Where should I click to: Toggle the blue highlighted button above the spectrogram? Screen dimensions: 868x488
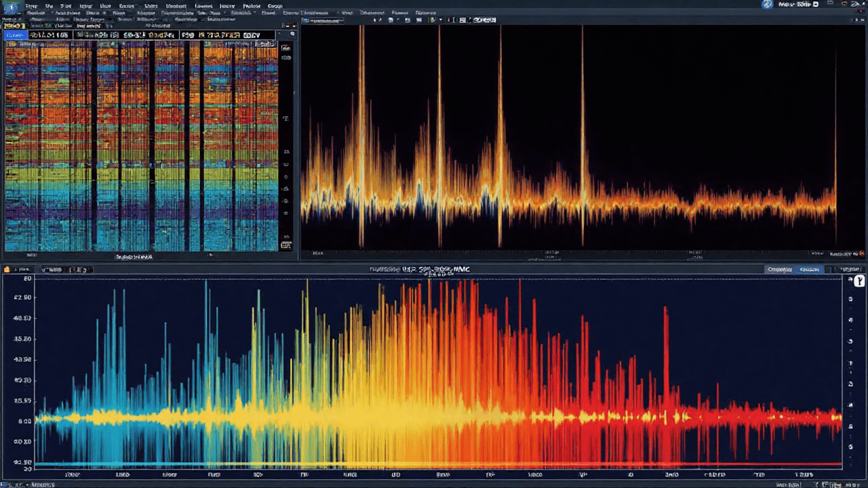click(x=15, y=35)
